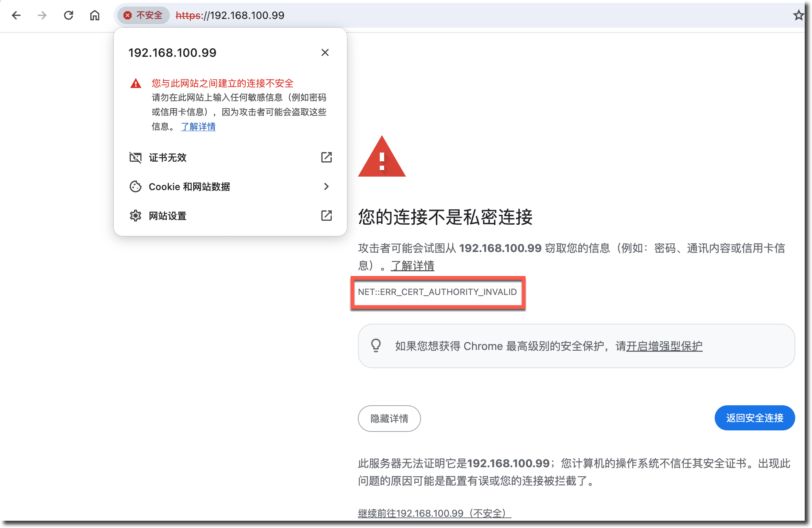The width and height of the screenshot is (812, 528).
Task: Click the gear icon for 网站设置
Action: 135,216
